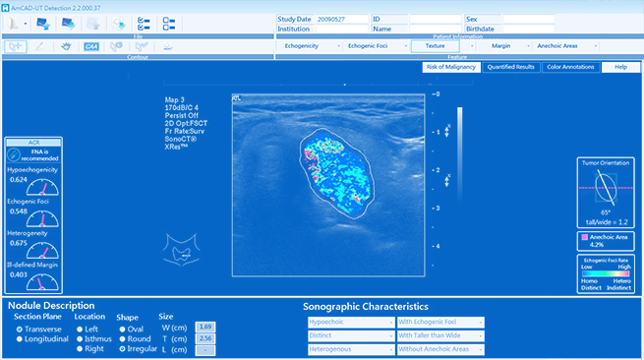Click the grayscale bar beside the ultrasound
This screenshot has height=360, width=644.
click(459, 154)
